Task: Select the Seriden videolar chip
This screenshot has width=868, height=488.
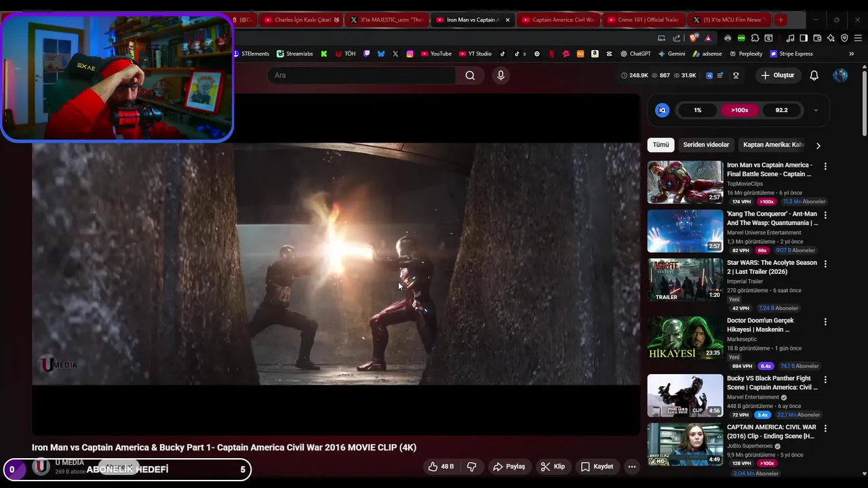Action: (x=706, y=145)
